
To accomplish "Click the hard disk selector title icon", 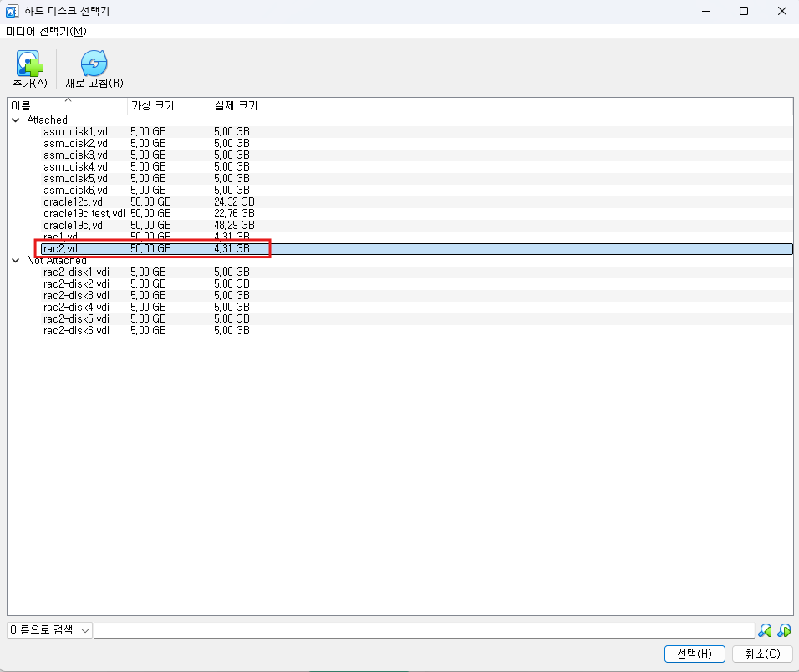I will click(12, 11).
